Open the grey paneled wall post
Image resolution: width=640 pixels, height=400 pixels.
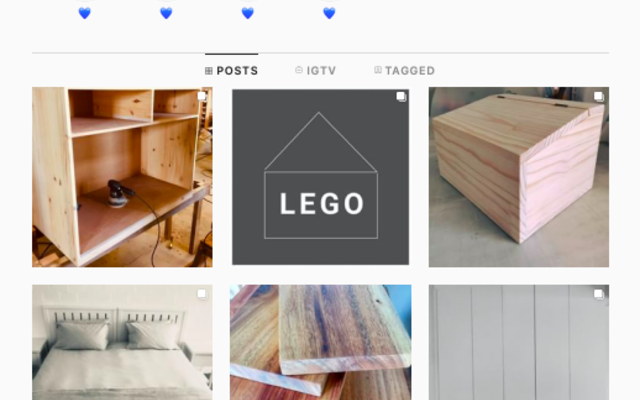coord(519,342)
